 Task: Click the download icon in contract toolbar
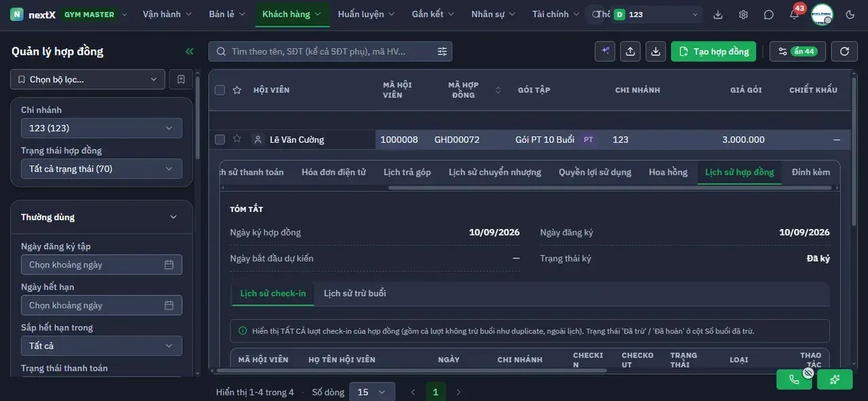pyautogui.click(x=656, y=51)
